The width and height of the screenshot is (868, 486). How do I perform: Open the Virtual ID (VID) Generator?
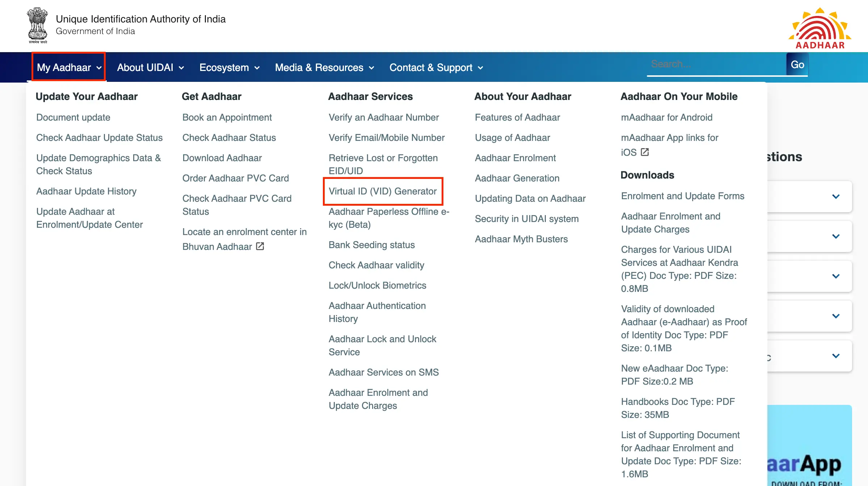tap(383, 191)
